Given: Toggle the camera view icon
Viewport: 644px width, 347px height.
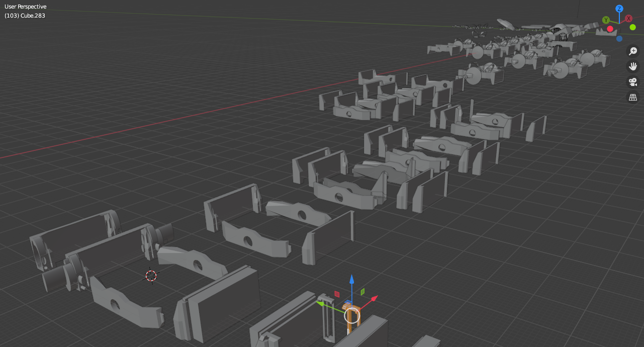Looking at the screenshot, I should [x=633, y=82].
